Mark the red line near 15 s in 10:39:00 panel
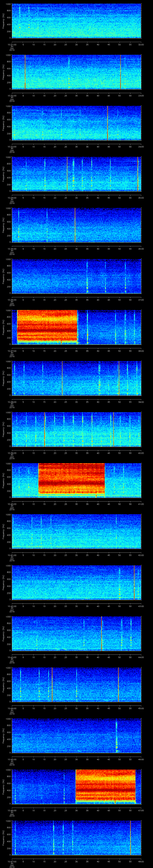This screenshot has width=153, height=868. coord(44,429)
